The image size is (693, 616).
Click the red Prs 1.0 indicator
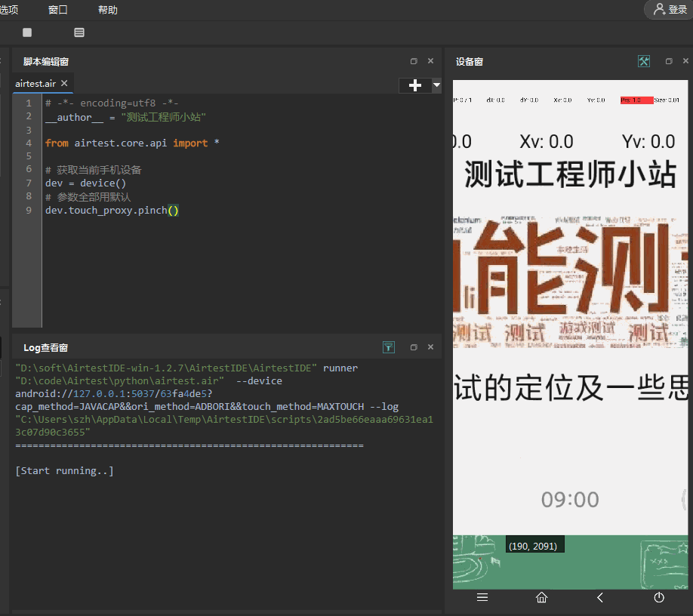coord(636,100)
